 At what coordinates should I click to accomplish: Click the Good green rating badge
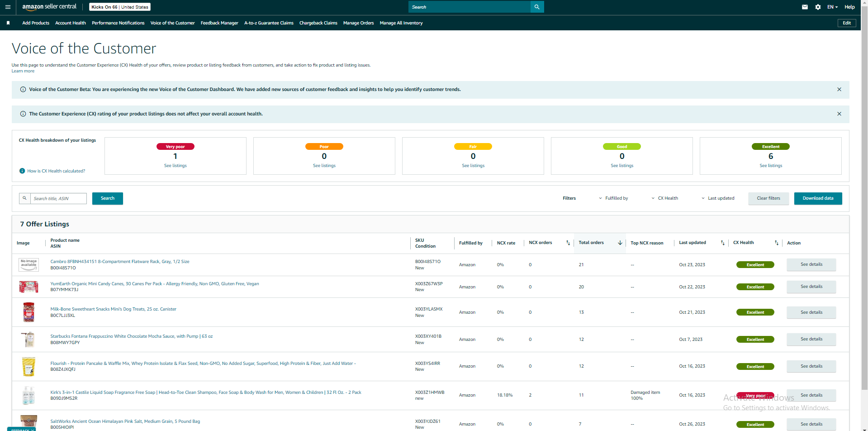click(622, 147)
